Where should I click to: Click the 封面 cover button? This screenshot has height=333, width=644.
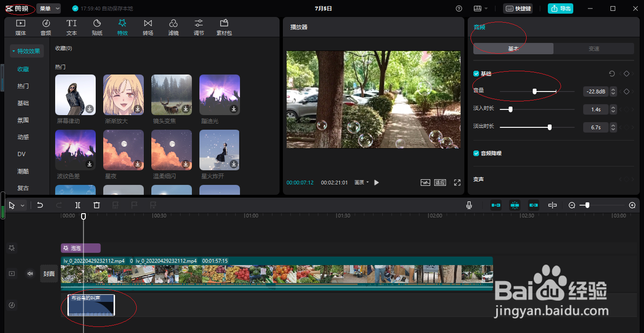click(x=49, y=274)
